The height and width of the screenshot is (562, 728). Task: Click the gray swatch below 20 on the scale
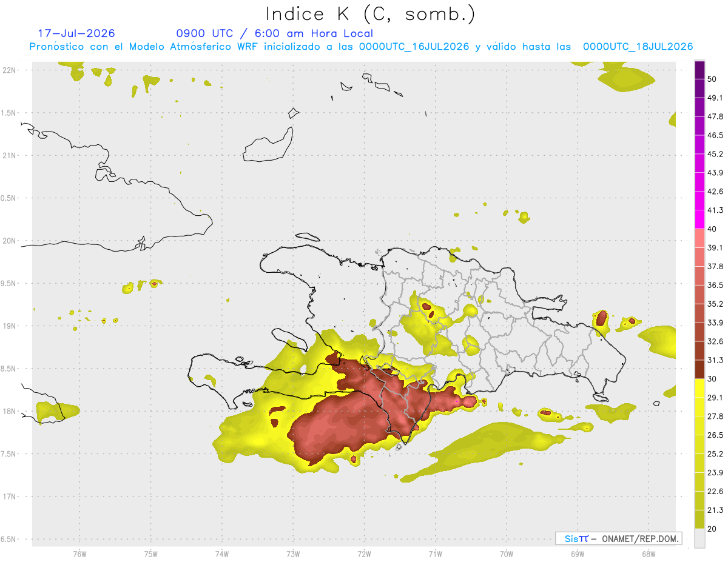coord(699,538)
